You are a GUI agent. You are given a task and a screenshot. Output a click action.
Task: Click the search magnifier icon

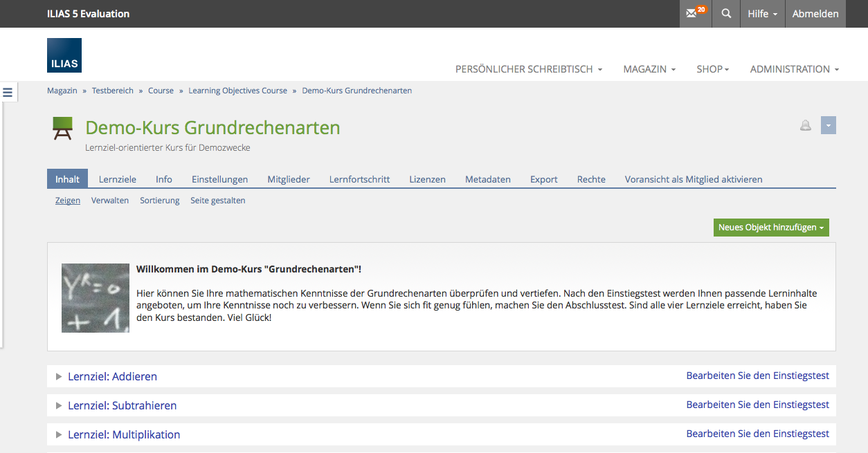pyautogui.click(x=725, y=14)
